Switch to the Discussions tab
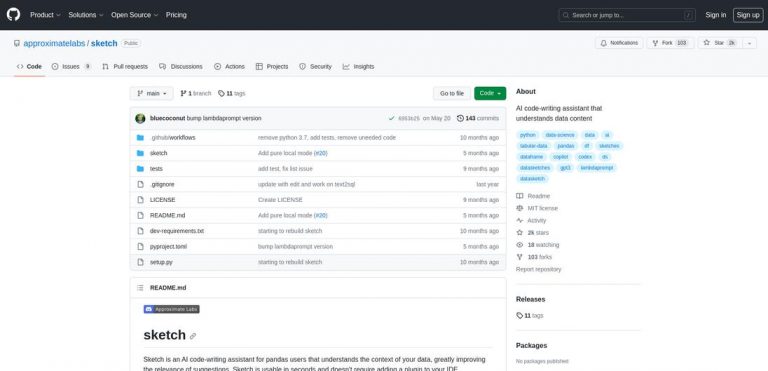 click(181, 67)
